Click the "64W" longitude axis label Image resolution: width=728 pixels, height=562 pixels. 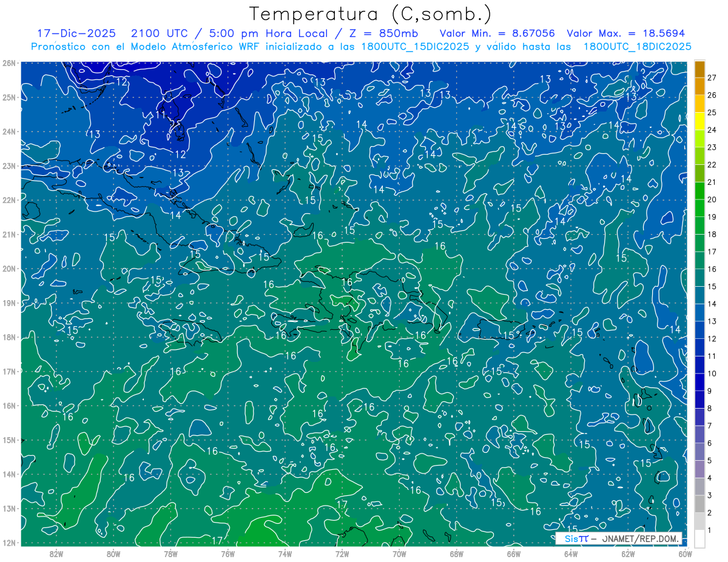click(x=570, y=554)
